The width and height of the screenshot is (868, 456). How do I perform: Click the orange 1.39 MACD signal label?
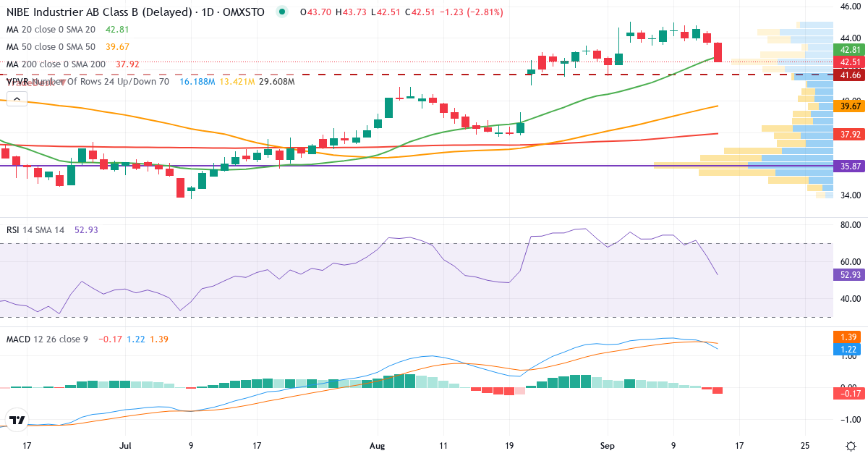pos(846,337)
